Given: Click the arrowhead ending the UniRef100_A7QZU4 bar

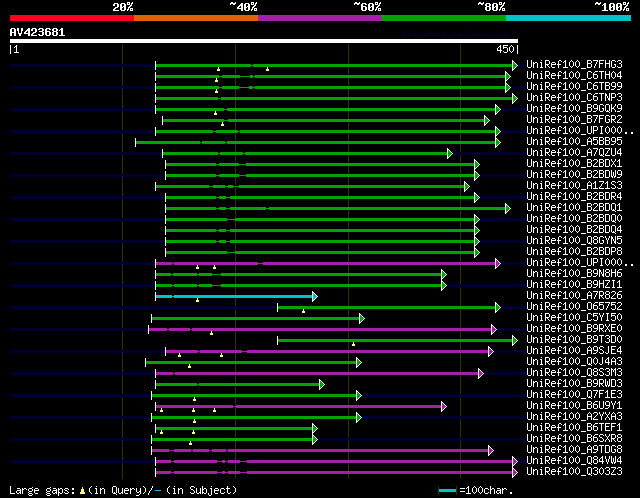Looking at the screenshot, I should (x=450, y=153).
